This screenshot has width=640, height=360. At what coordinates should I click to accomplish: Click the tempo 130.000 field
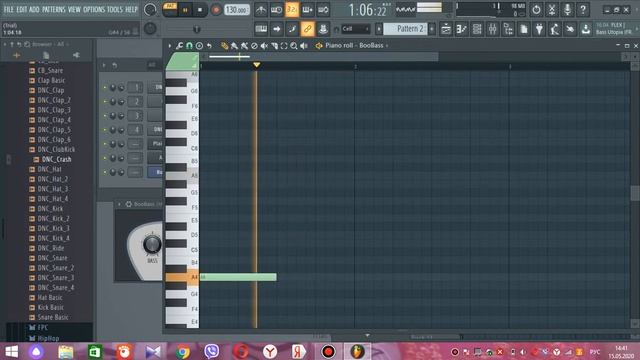[x=237, y=9]
